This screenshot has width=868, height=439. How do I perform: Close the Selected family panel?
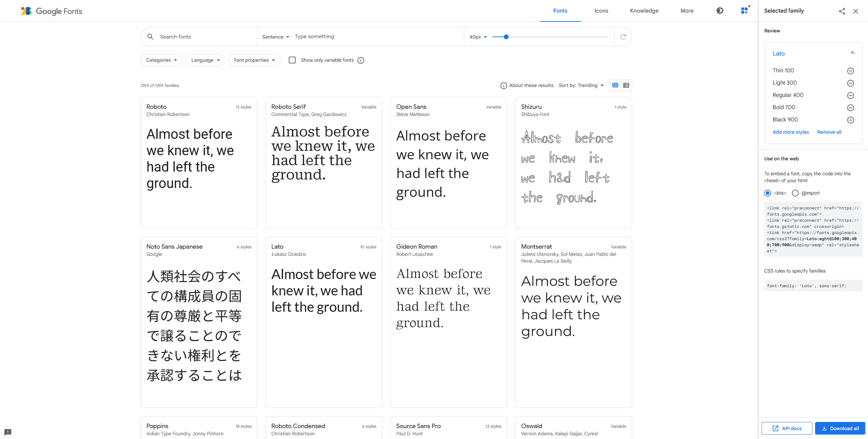[x=856, y=11]
